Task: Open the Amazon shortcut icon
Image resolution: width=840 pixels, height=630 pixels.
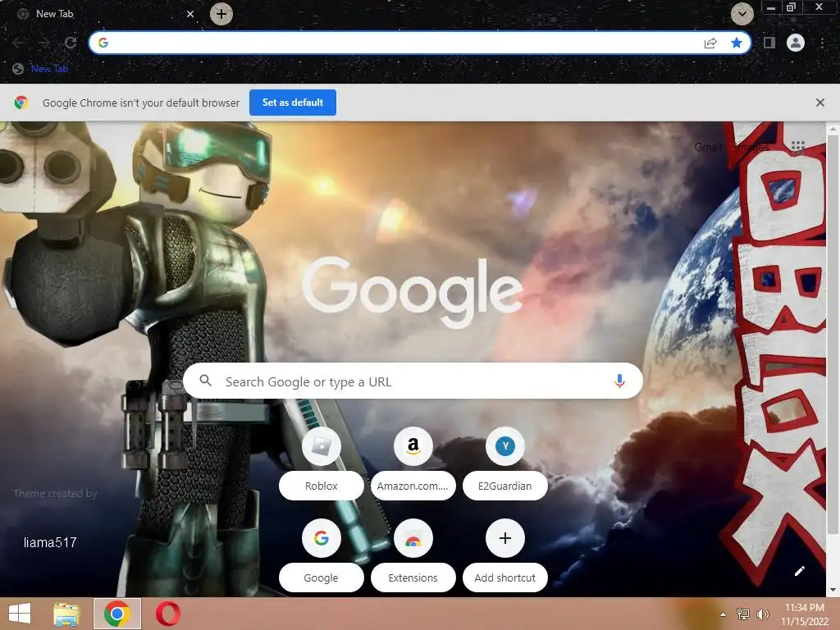Action: tap(413, 445)
